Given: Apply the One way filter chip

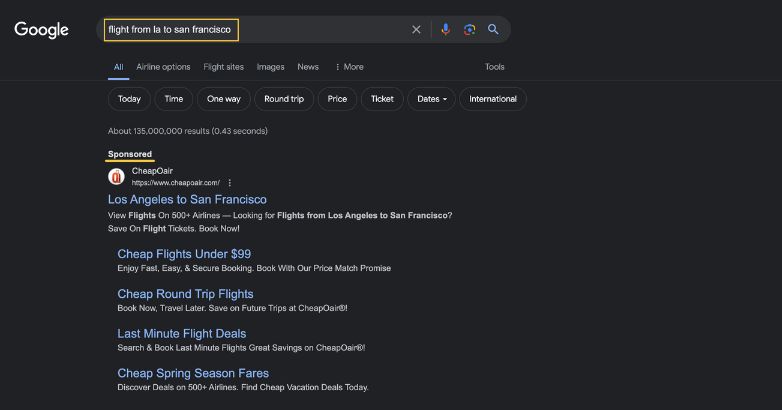Looking at the screenshot, I should click(224, 99).
